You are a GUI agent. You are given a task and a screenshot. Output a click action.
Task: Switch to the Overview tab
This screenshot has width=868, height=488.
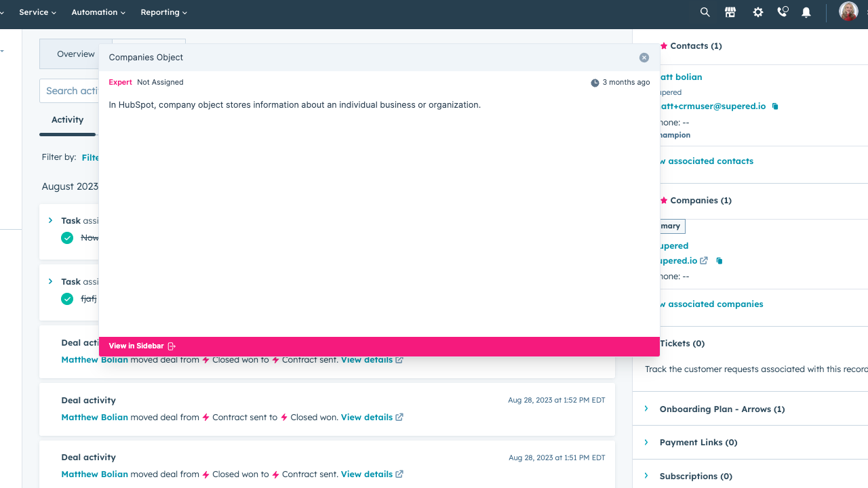[76, 54]
